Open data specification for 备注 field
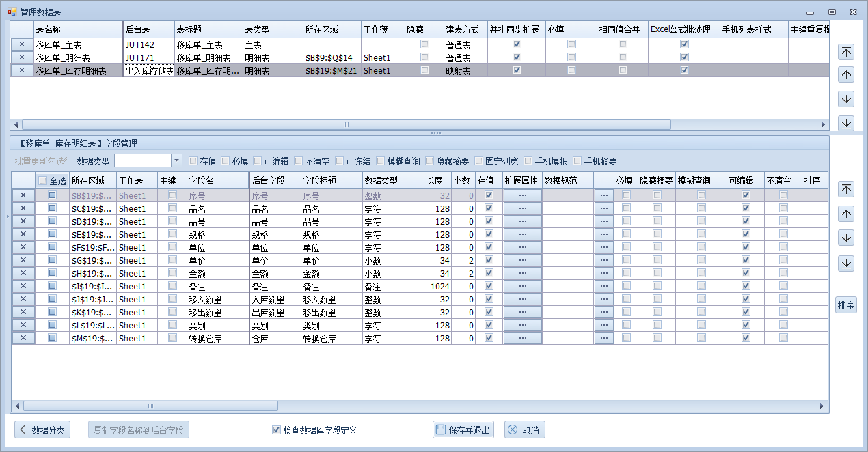This screenshot has width=868, height=452. click(x=603, y=286)
